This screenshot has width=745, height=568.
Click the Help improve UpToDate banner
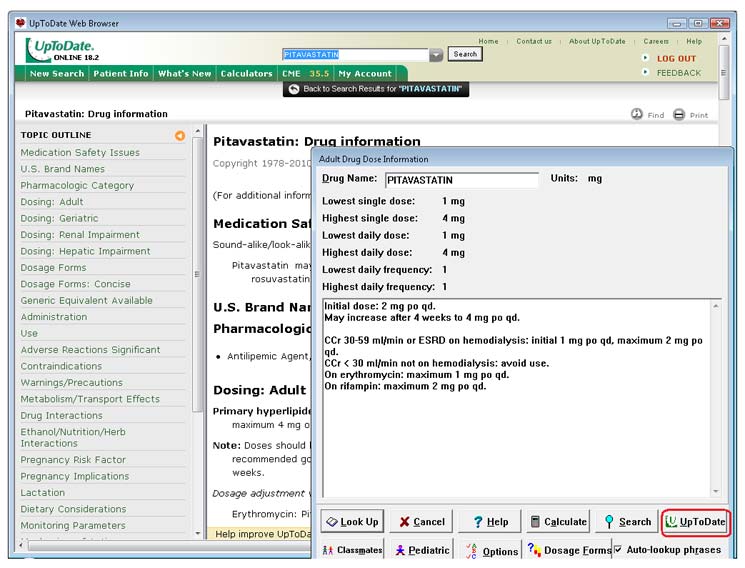259,534
